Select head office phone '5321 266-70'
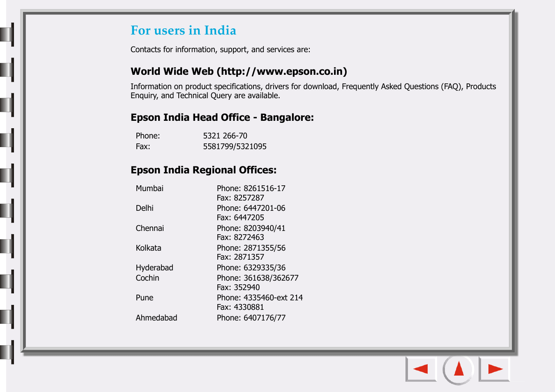This screenshot has width=555, height=392. (225, 136)
